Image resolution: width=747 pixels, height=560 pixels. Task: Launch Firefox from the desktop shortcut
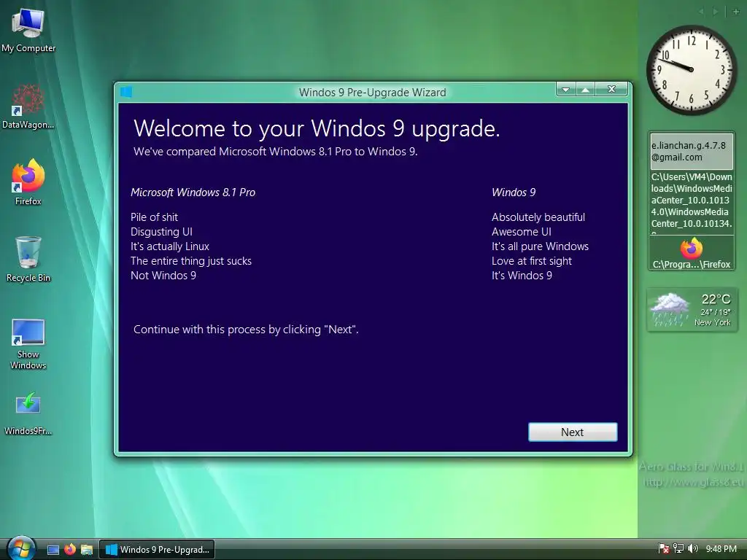tap(28, 183)
